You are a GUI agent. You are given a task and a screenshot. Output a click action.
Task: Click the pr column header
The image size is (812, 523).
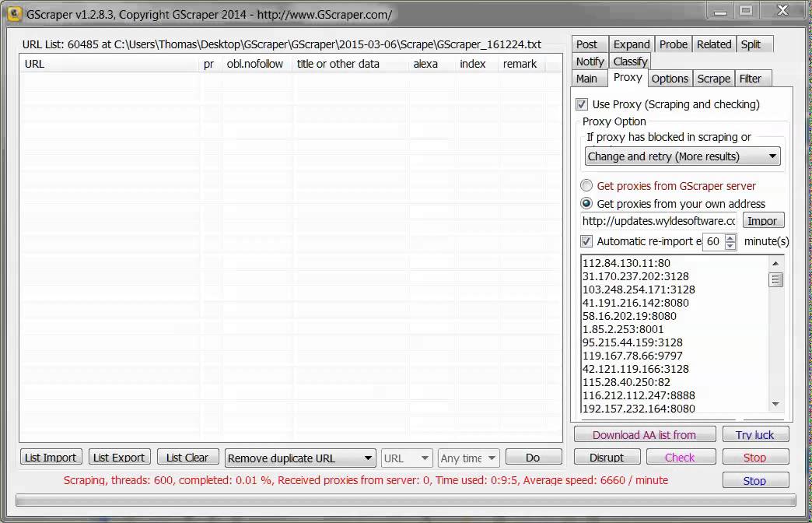210,64
